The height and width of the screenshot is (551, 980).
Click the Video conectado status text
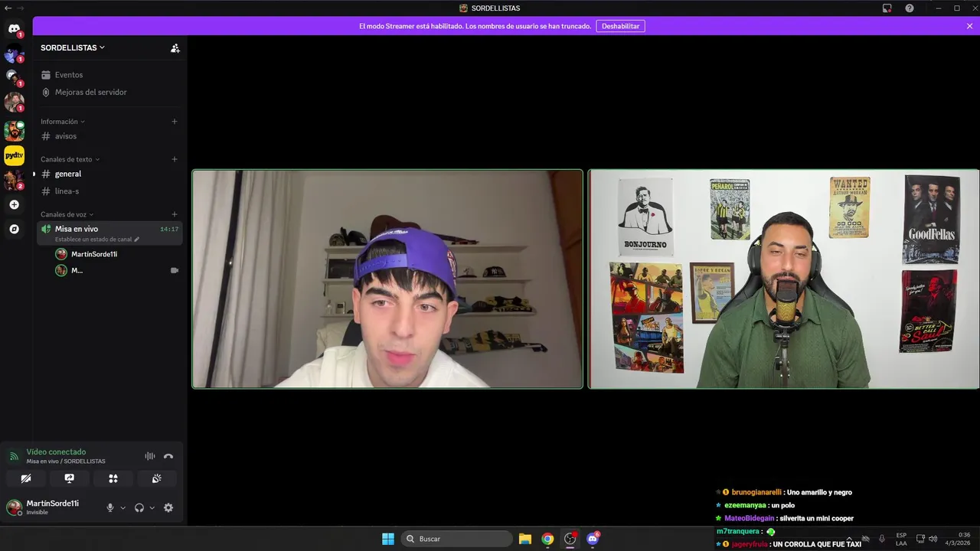tap(56, 452)
